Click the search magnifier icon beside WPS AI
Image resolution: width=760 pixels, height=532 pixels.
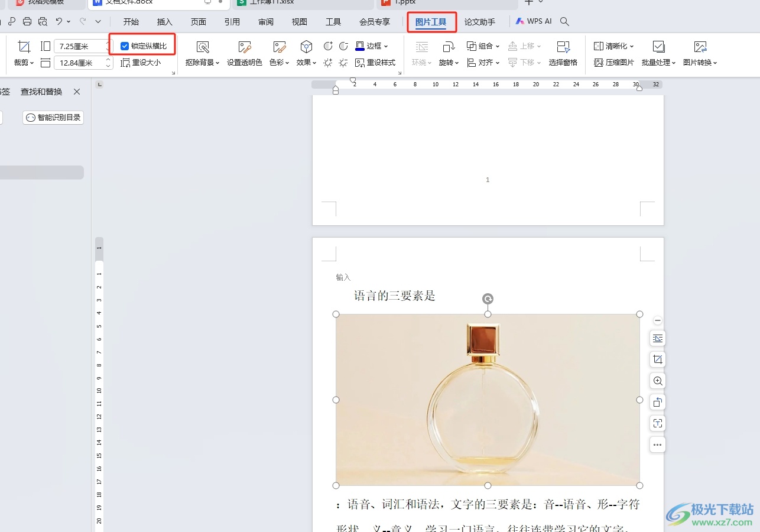(564, 21)
